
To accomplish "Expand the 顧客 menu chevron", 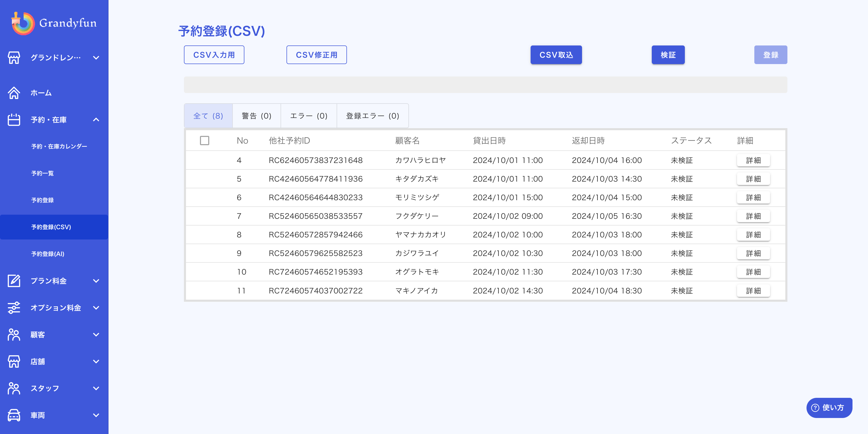I will [x=96, y=335].
